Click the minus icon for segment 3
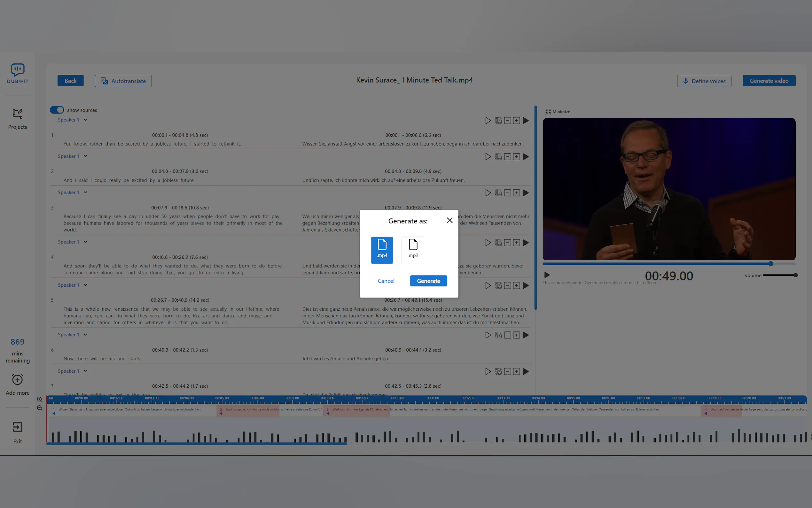The width and height of the screenshot is (812, 508). (507, 193)
